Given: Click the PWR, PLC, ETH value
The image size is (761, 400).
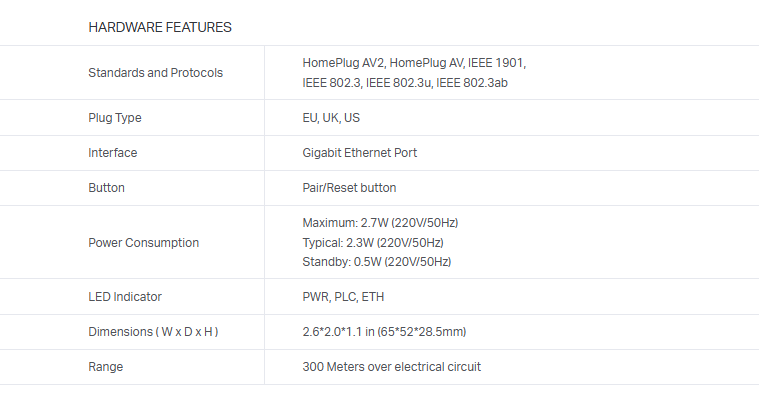Looking at the screenshot, I should tap(343, 297).
